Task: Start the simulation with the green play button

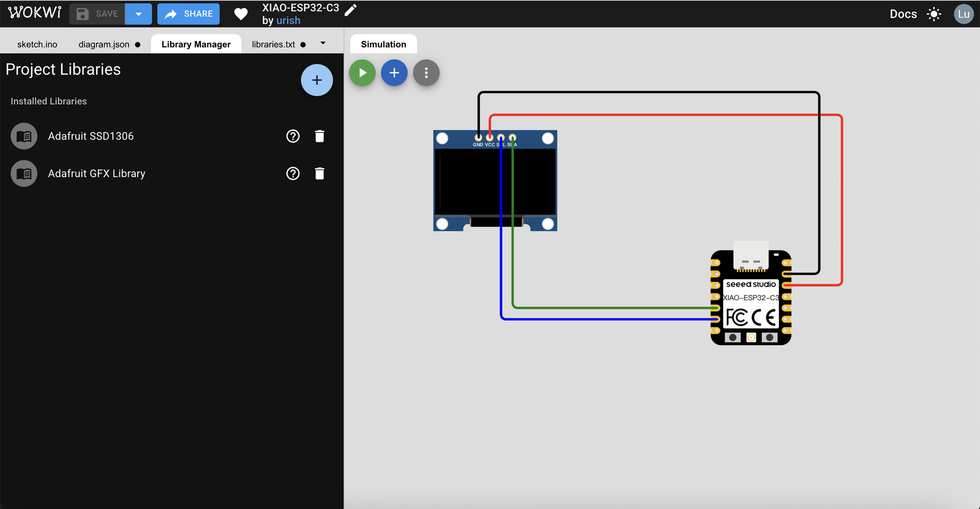Action: (x=362, y=73)
